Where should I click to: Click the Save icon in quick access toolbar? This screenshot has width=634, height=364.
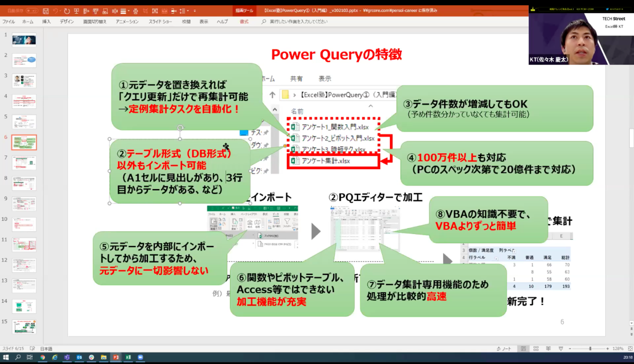pos(46,11)
